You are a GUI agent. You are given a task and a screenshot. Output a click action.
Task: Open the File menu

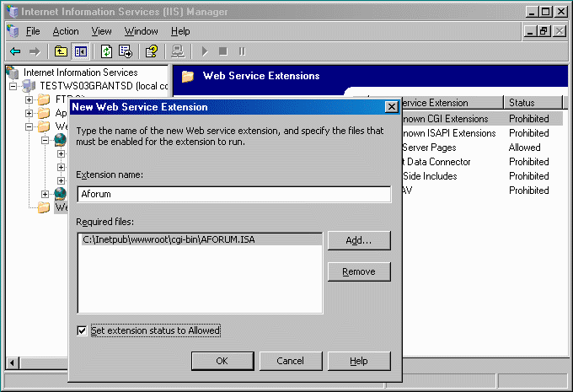33,31
